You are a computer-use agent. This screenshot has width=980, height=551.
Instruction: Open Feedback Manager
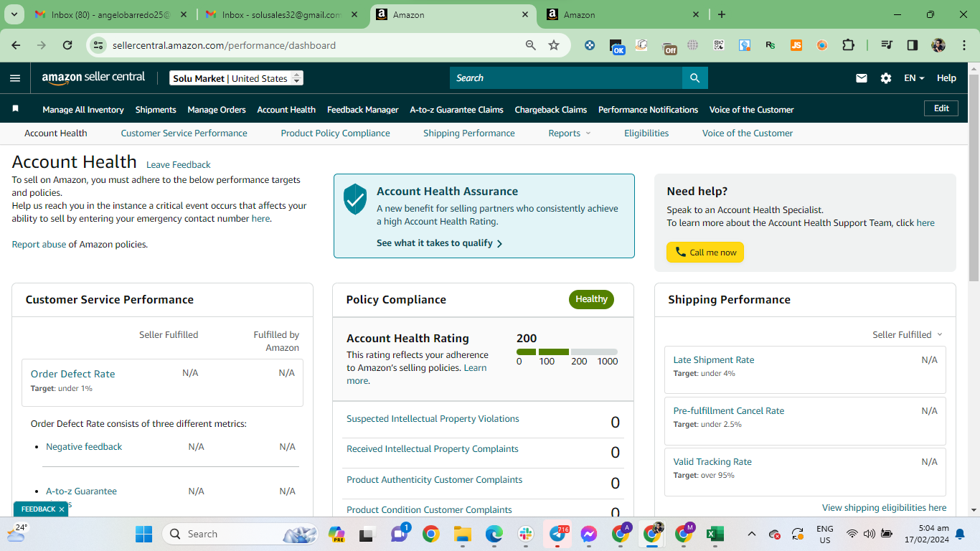point(363,110)
